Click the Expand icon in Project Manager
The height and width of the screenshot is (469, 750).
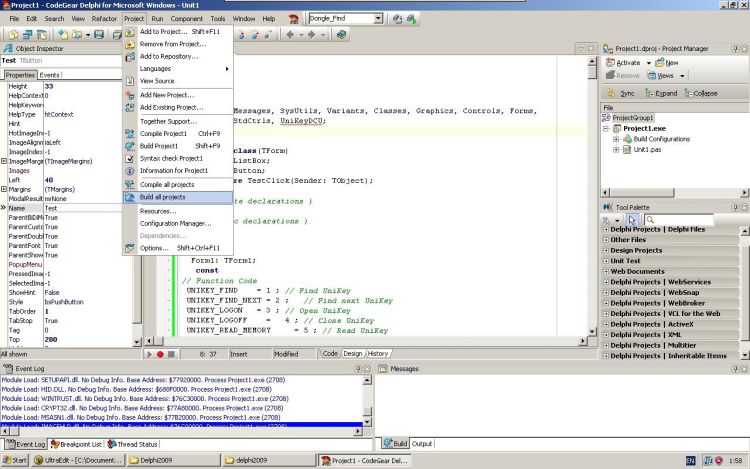pyautogui.click(x=649, y=93)
